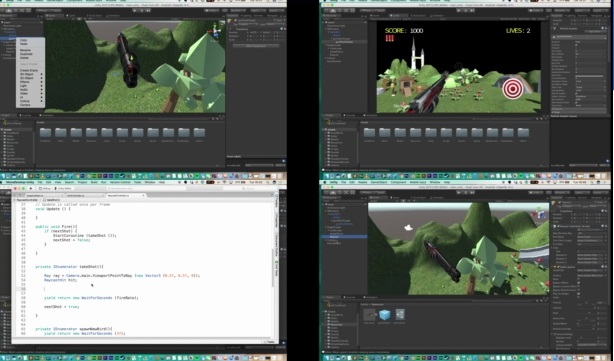This screenshot has height=361, width=614.
Task: Expand the Light submenu in the context menu
Action: point(31,85)
